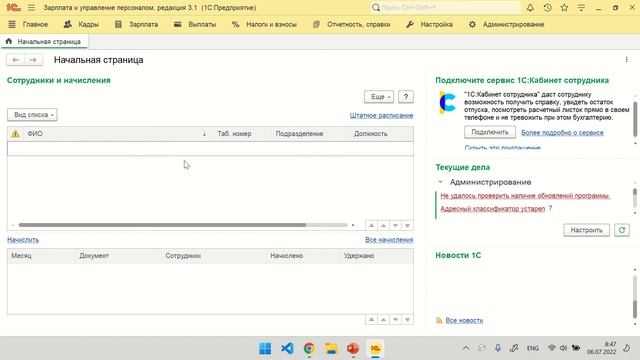Viewport: 640px width, 360px height.
Task: Click the Подразделение column header
Action: [x=299, y=134]
